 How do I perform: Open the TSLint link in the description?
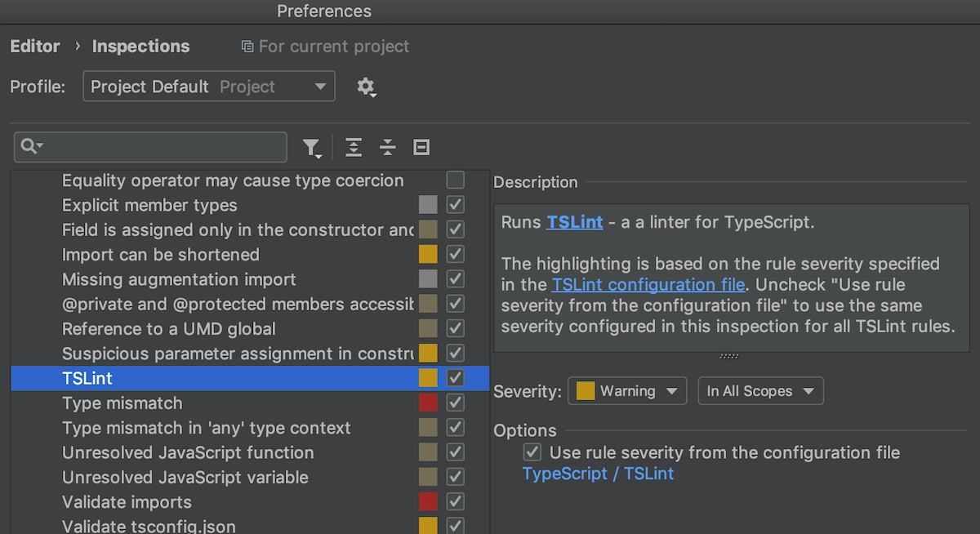click(x=575, y=222)
